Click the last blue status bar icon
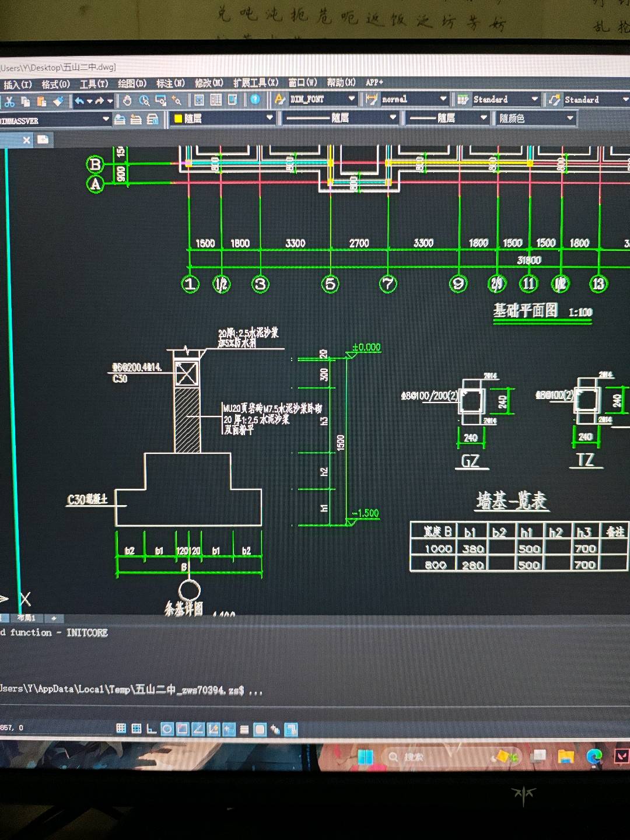This screenshot has width=630, height=840. [x=291, y=729]
